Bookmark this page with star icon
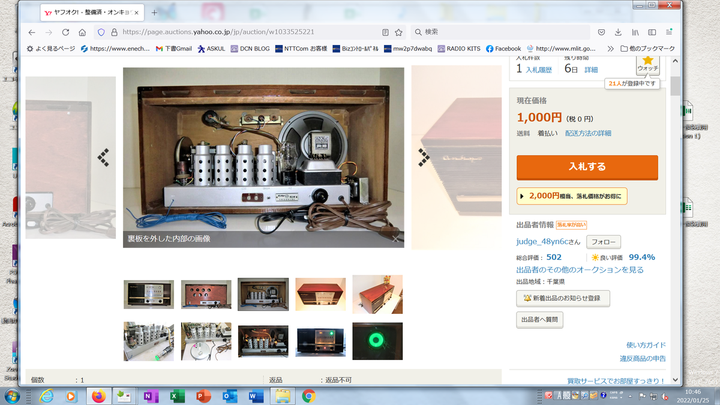Image resolution: width=720 pixels, height=405 pixels. tap(398, 32)
